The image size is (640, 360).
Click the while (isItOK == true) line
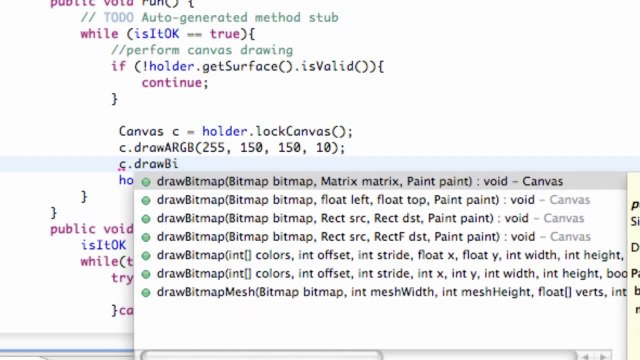pyautogui.click(x=167, y=34)
